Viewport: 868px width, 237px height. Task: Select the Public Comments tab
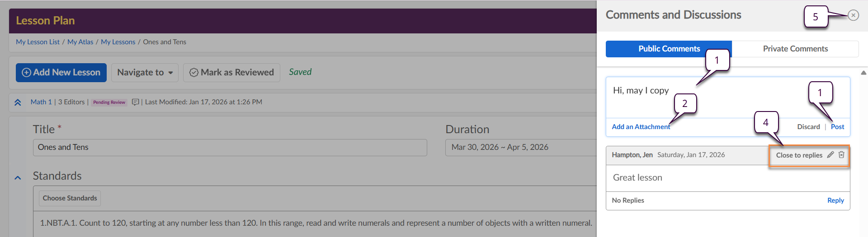point(669,49)
